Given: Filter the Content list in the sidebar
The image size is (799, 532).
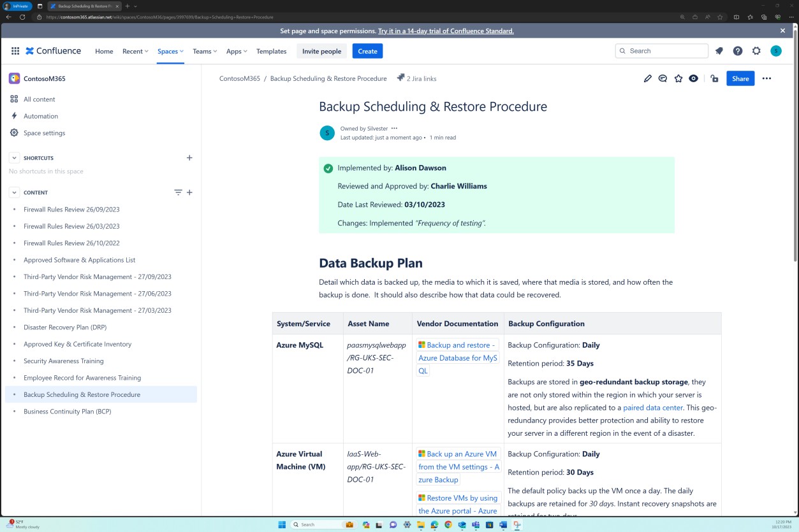Looking at the screenshot, I should (177, 192).
